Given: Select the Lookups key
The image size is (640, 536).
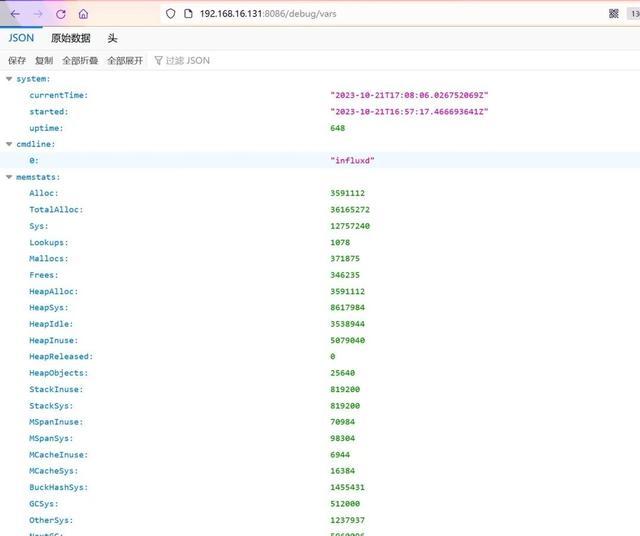Looking at the screenshot, I should [x=49, y=242].
